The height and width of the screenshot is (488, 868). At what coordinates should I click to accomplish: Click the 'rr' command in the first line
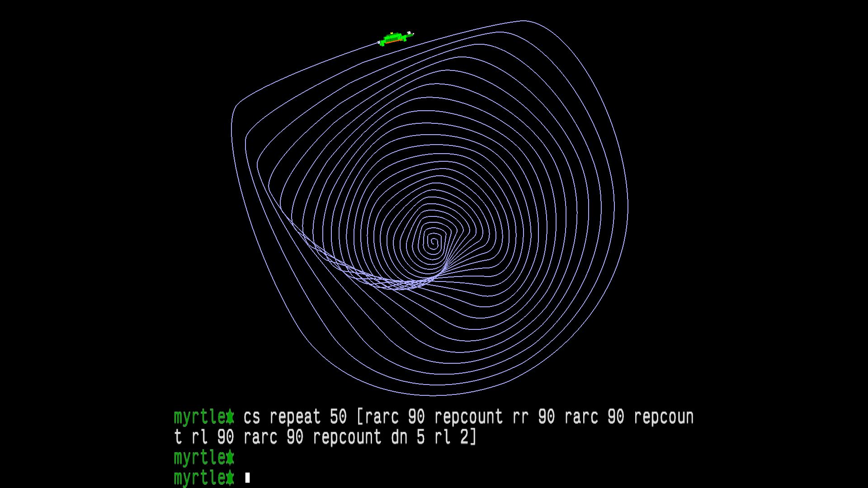[x=520, y=417]
